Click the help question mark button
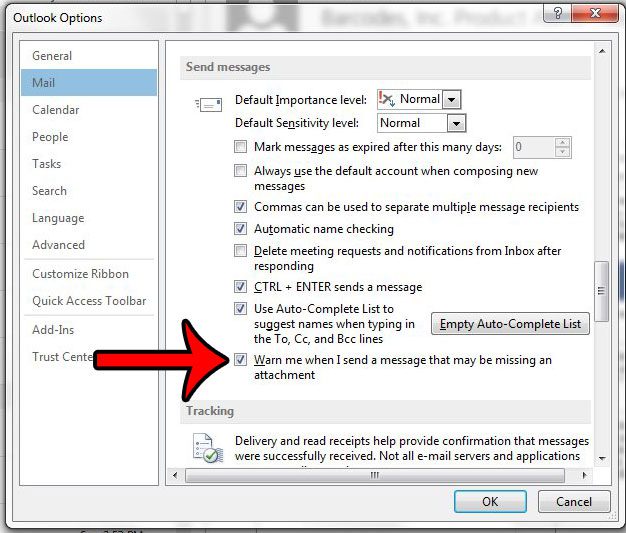The image size is (626, 533). click(x=558, y=13)
